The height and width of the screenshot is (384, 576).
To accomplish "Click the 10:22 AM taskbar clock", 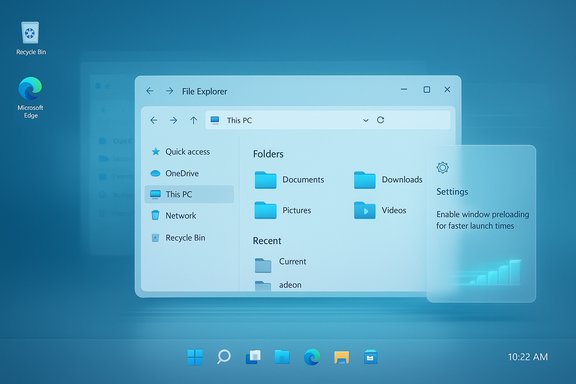I will click(528, 357).
